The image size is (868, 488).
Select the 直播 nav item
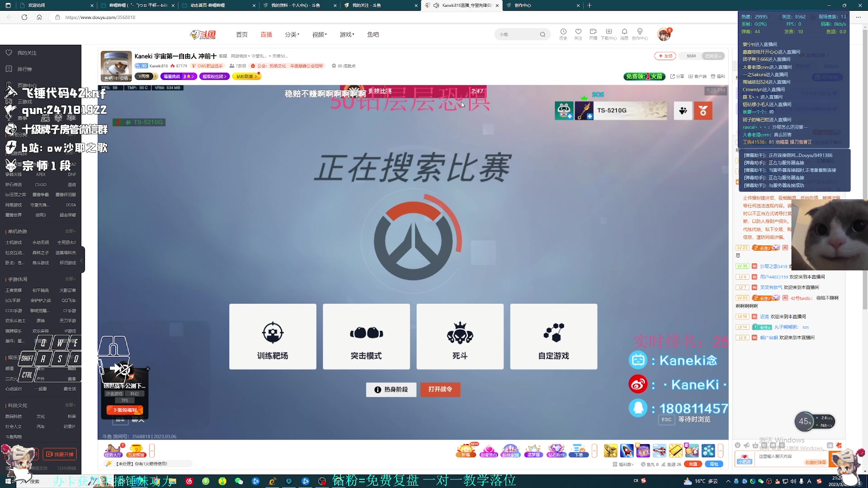tap(266, 34)
